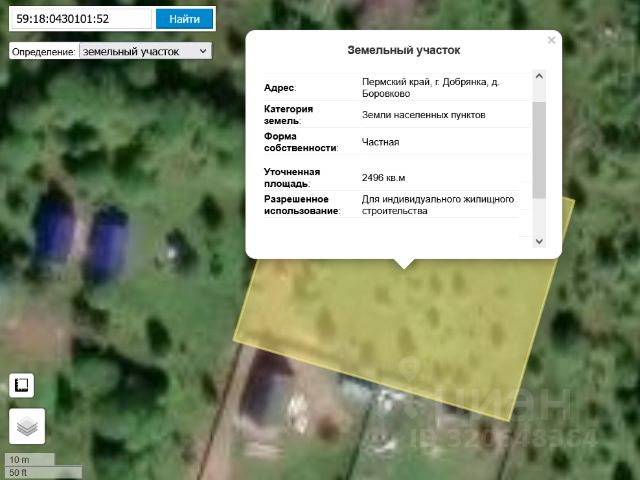Open the Определение type dropdown

tap(145, 51)
